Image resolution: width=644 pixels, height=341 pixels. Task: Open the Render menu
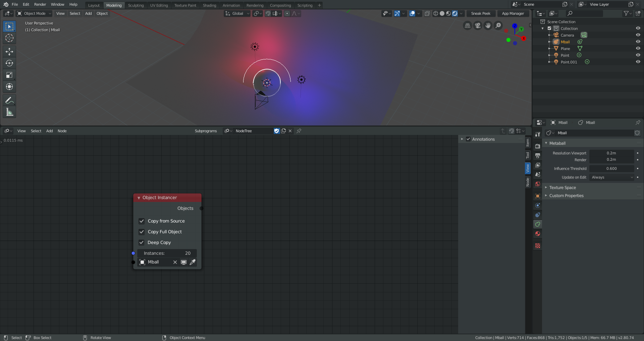click(x=40, y=4)
